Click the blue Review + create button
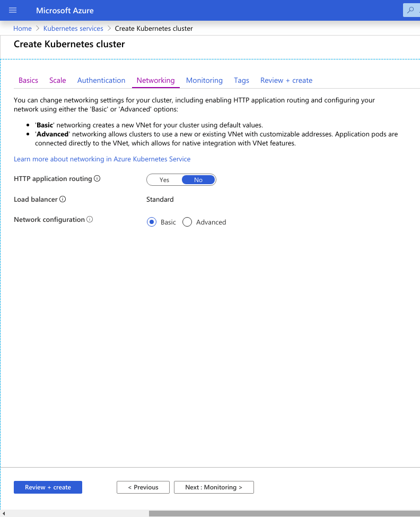Viewport: 420px width, 517px height. (48, 487)
